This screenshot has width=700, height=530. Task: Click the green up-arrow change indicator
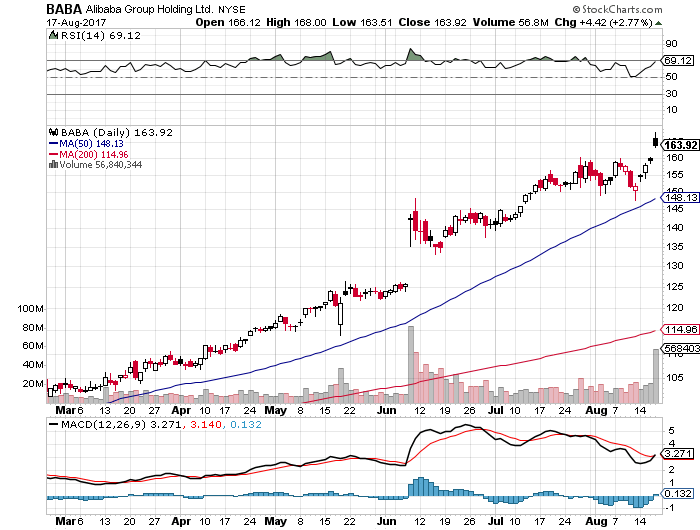tap(658, 23)
